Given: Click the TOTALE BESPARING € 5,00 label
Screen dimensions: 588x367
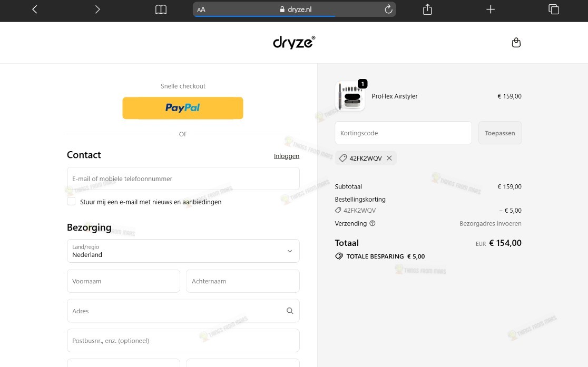Looking at the screenshot, I should pos(386,256).
